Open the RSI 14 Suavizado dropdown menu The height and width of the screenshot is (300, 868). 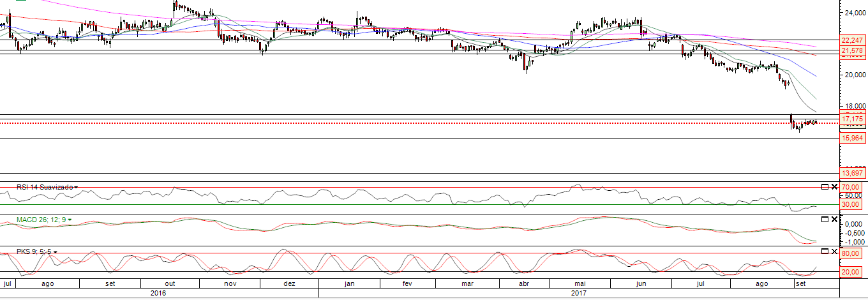tap(77, 188)
